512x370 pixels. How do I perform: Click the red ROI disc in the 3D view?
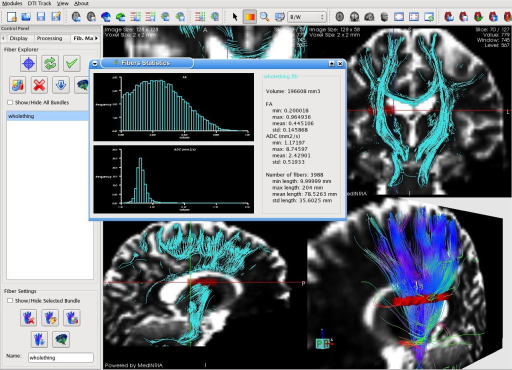tap(421, 300)
